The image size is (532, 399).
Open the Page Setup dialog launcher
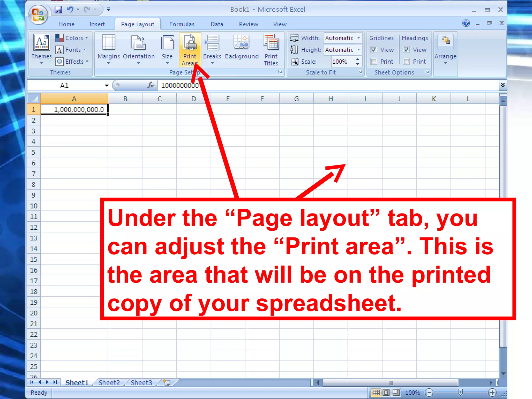280,72
